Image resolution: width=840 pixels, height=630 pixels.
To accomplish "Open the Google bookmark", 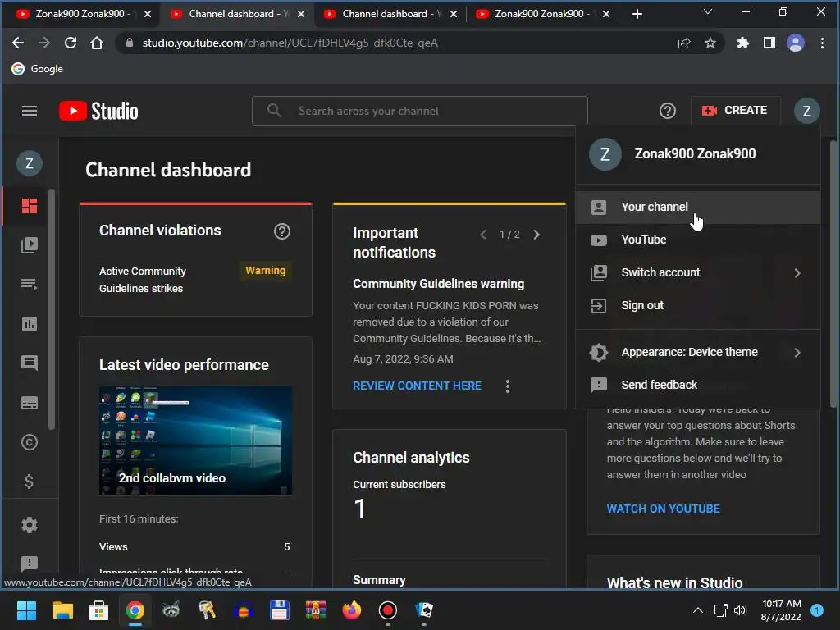I will click(38, 69).
